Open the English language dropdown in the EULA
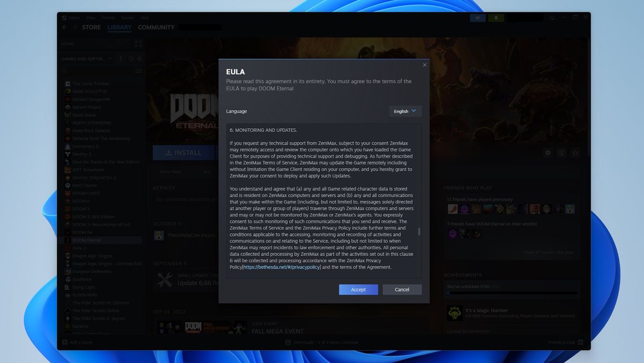The height and width of the screenshot is (363, 644). pos(405,111)
